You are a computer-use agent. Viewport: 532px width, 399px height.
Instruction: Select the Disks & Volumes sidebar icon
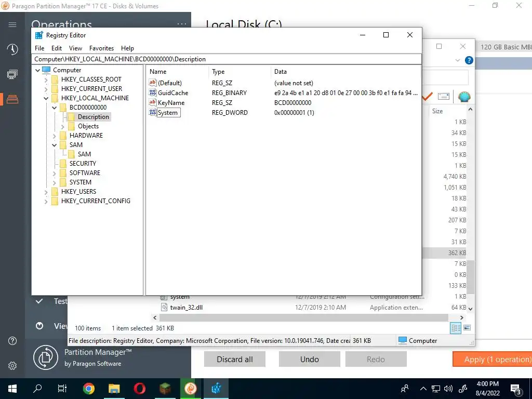[12, 99]
